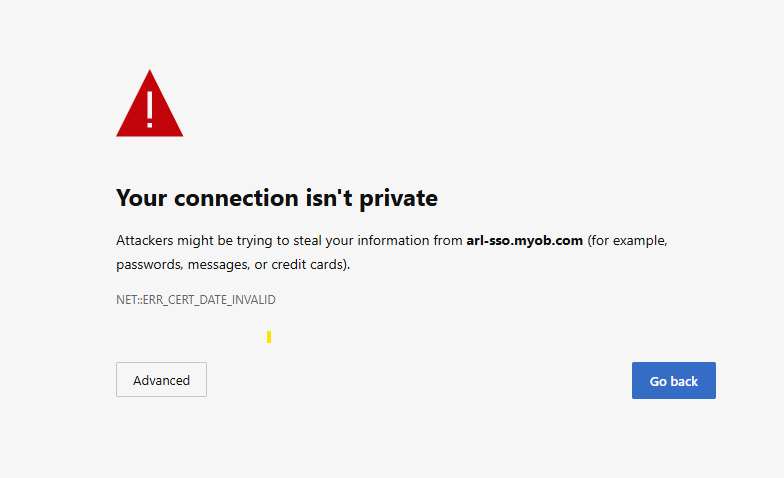Click the '(for example,' text
The image size is (784, 478).
[628, 241]
